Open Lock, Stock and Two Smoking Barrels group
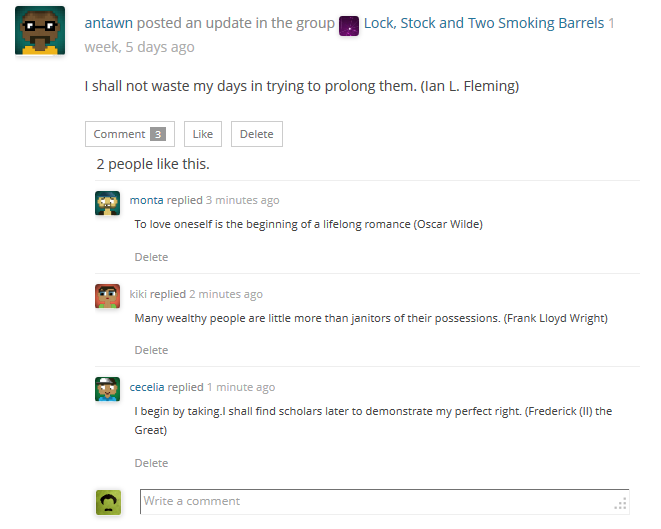 click(484, 23)
